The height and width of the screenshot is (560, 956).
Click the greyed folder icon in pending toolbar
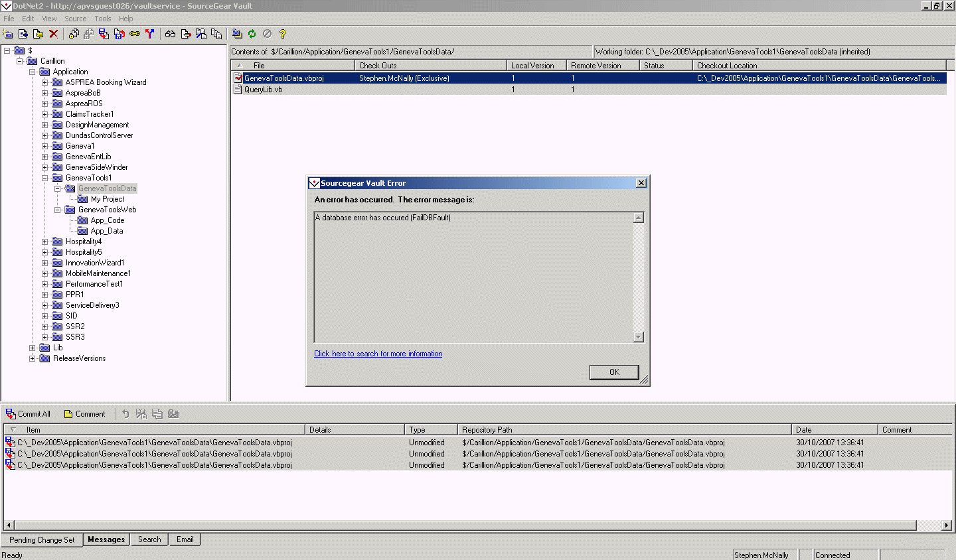[x=173, y=414]
